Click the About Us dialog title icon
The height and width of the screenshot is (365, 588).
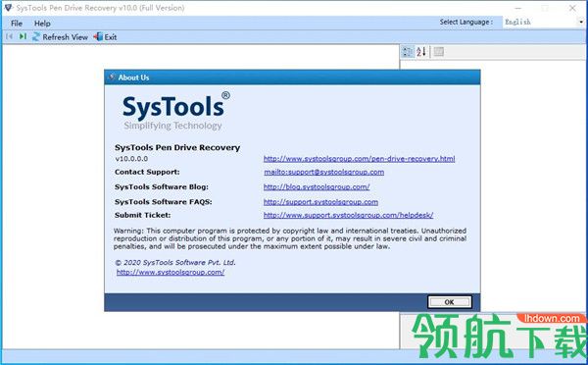pyautogui.click(x=112, y=78)
